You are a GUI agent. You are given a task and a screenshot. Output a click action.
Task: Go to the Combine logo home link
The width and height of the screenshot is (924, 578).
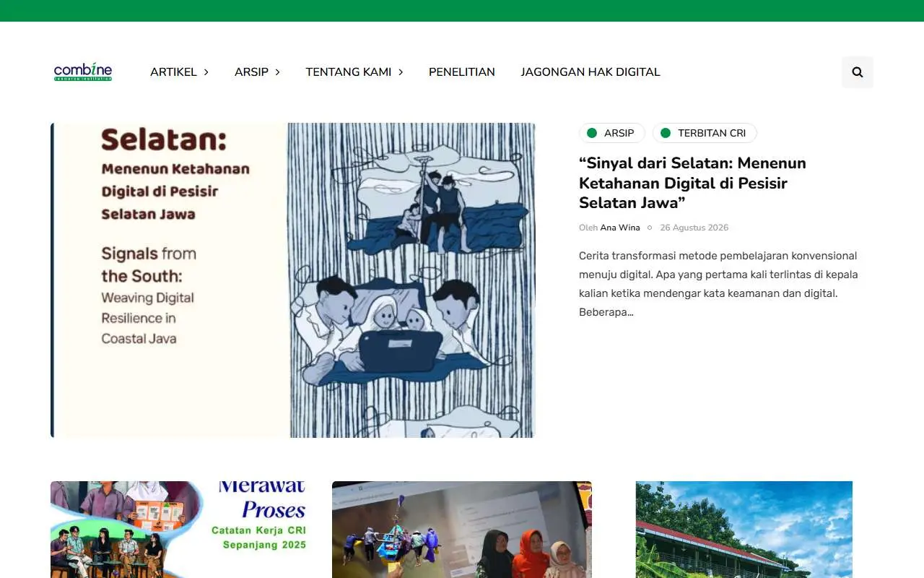click(x=83, y=72)
